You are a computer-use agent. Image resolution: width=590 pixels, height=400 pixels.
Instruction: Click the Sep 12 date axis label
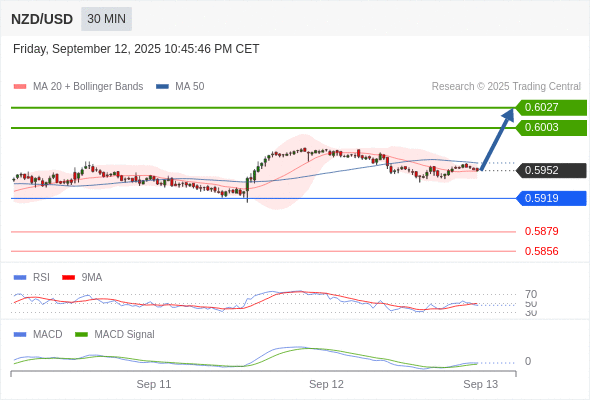[x=326, y=384]
